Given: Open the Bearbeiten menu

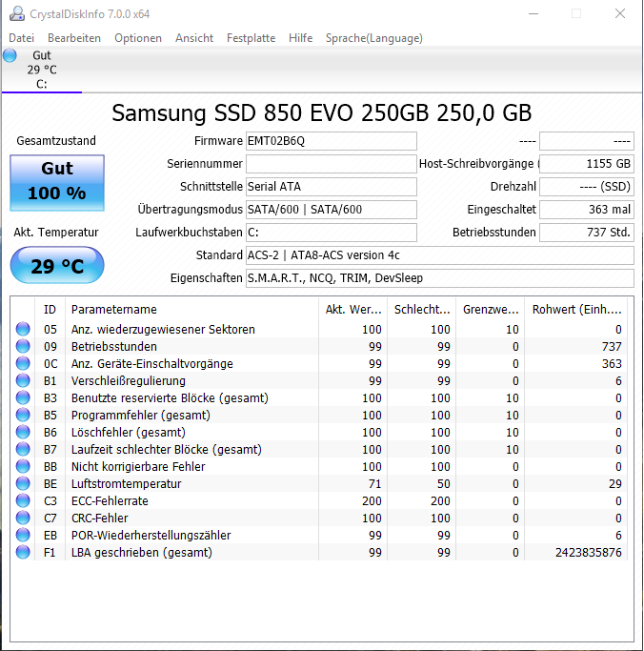Looking at the screenshot, I should [x=74, y=38].
